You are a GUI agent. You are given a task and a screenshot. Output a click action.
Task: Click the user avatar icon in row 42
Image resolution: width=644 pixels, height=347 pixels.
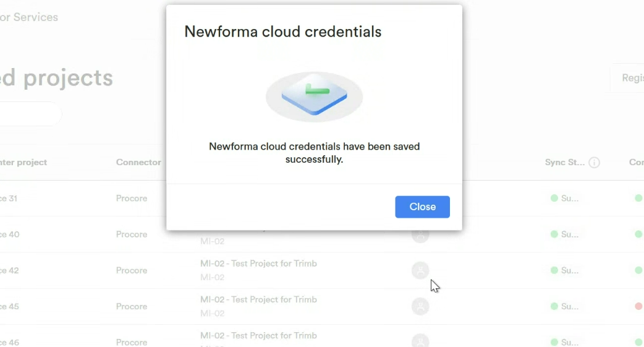tap(420, 270)
